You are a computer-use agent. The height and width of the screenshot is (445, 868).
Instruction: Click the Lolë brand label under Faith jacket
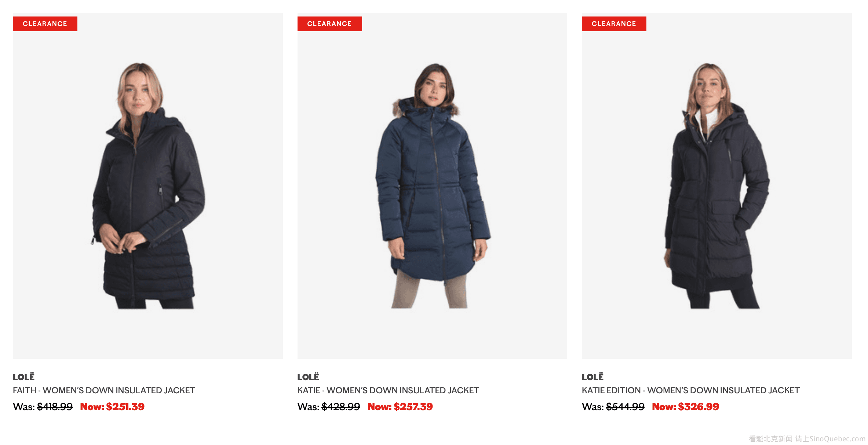23,377
